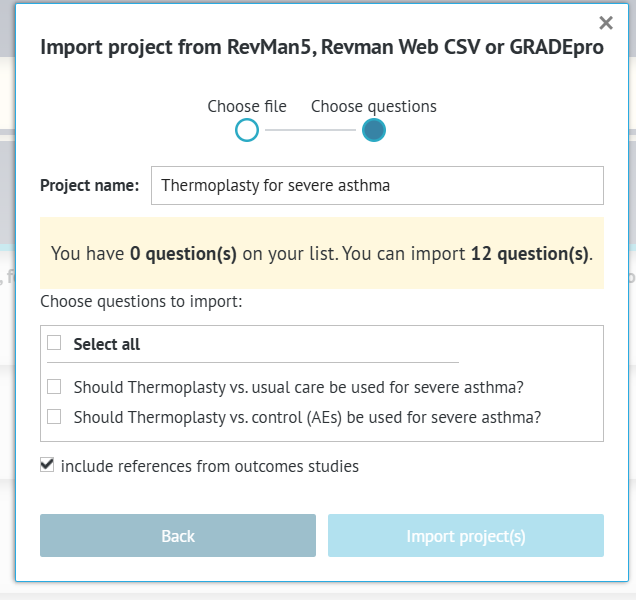Tick the Select all checkbox
Screen dimensions: 636x600
click(54, 343)
